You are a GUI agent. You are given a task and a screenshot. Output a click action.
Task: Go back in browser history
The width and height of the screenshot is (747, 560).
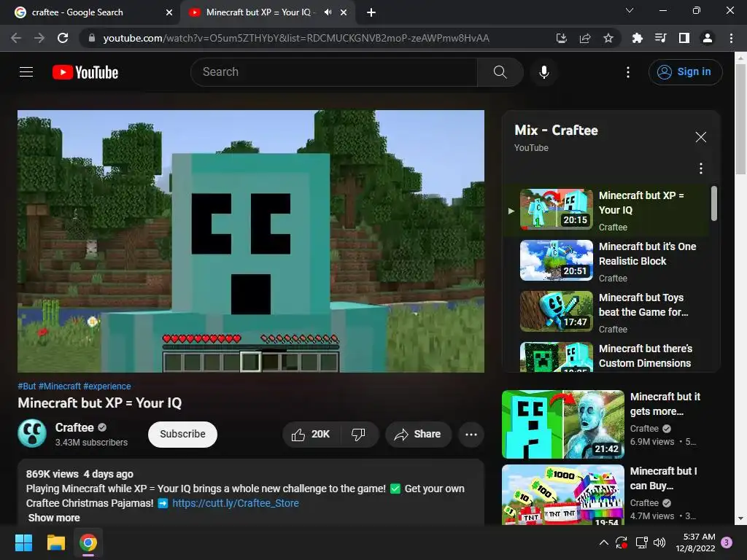(x=16, y=38)
